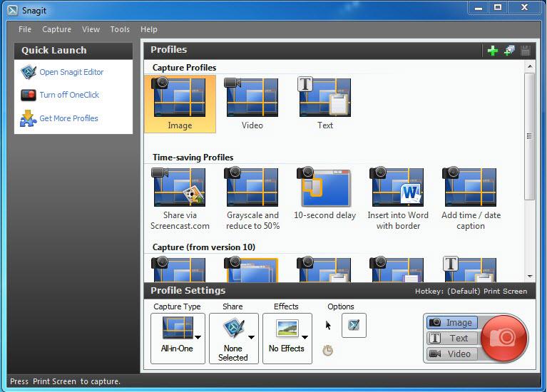Open the All-in-One capture type dropdown arrow
The width and height of the screenshot is (547, 392).
point(198,337)
